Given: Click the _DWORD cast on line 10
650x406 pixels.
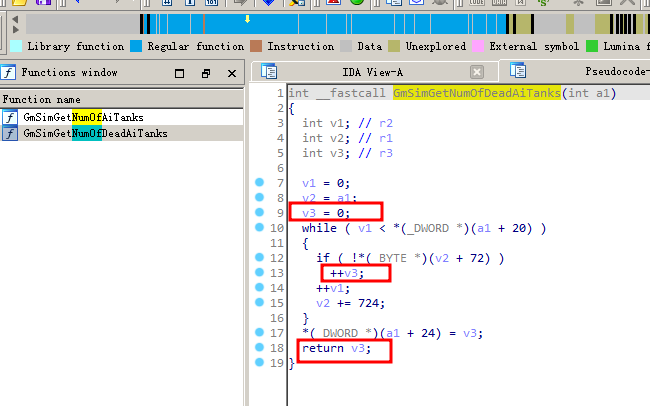Looking at the screenshot, I should click(x=428, y=228).
